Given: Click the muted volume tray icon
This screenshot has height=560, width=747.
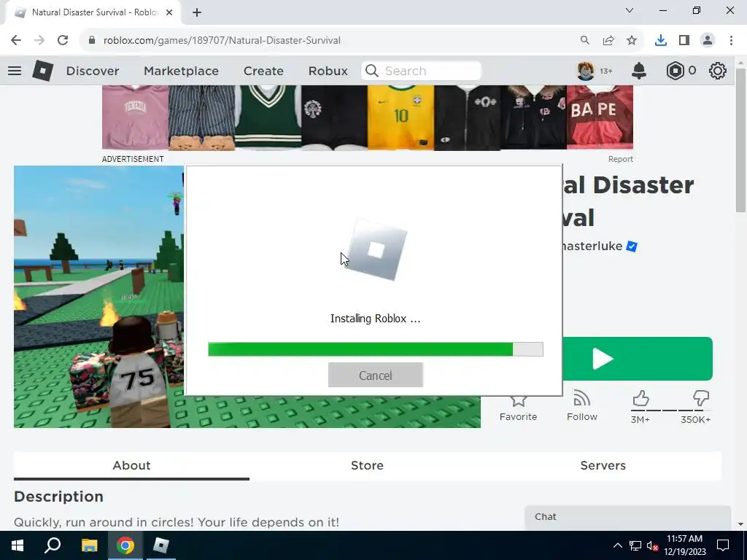Looking at the screenshot, I should click(x=653, y=545).
